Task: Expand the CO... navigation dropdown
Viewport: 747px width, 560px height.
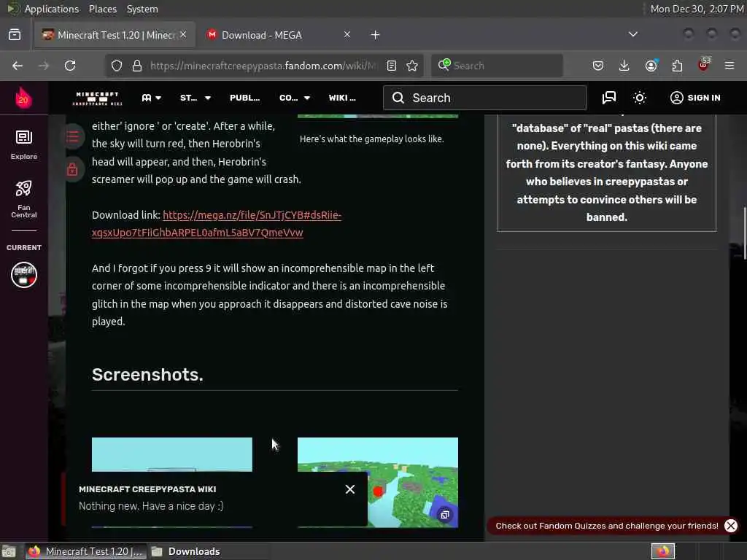Action: [x=295, y=98]
